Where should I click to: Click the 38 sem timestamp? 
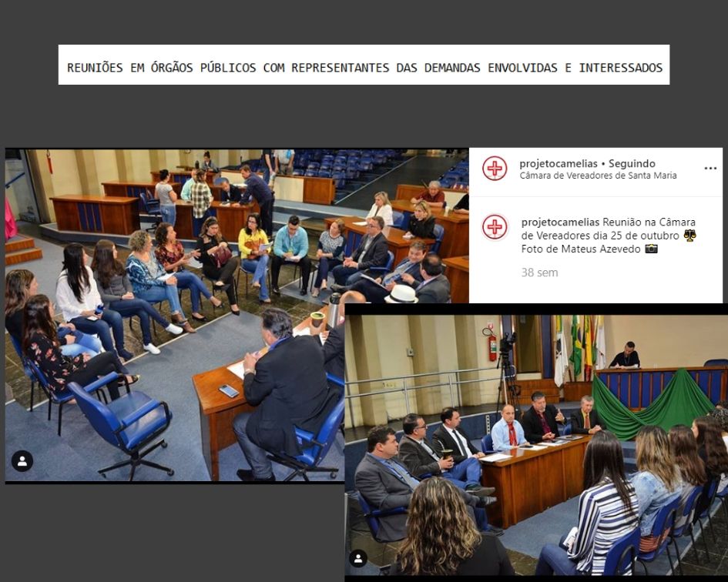[x=539, y=273]
